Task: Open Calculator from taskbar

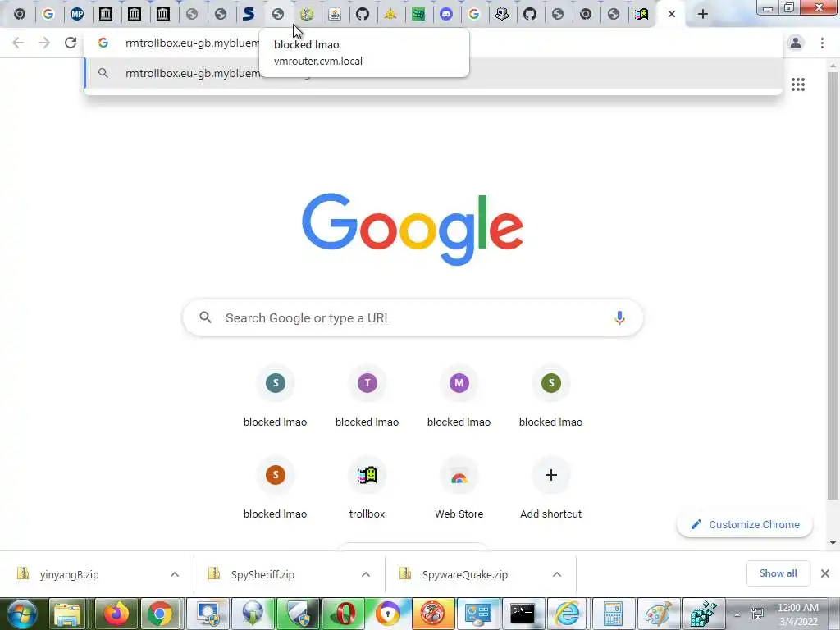Action: 612,614
